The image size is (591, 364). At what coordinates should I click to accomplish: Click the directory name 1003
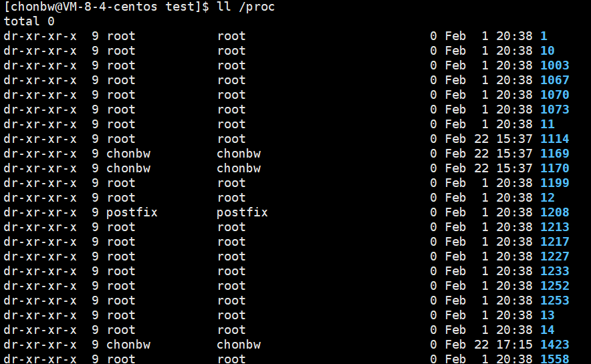(554, 65)
